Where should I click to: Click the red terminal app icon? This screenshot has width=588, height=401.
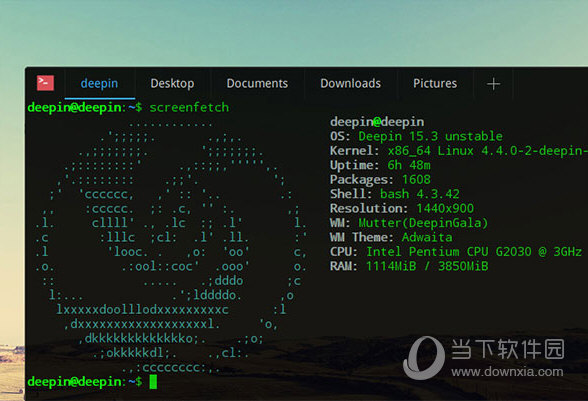pyautogui.click(x=45, y=83)
